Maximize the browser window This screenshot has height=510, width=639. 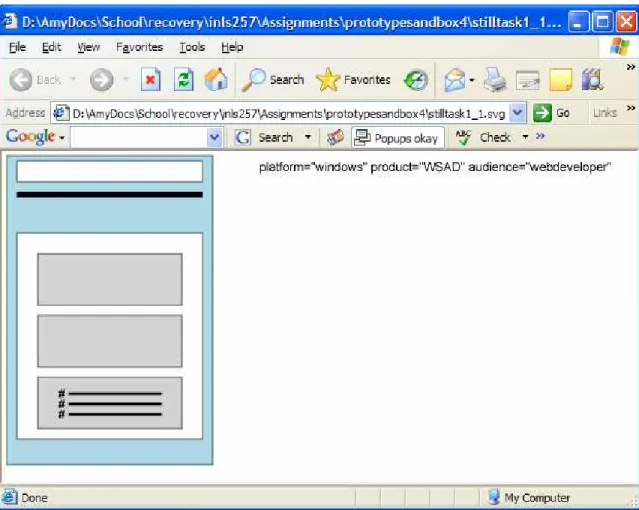[x=602, y=21]
